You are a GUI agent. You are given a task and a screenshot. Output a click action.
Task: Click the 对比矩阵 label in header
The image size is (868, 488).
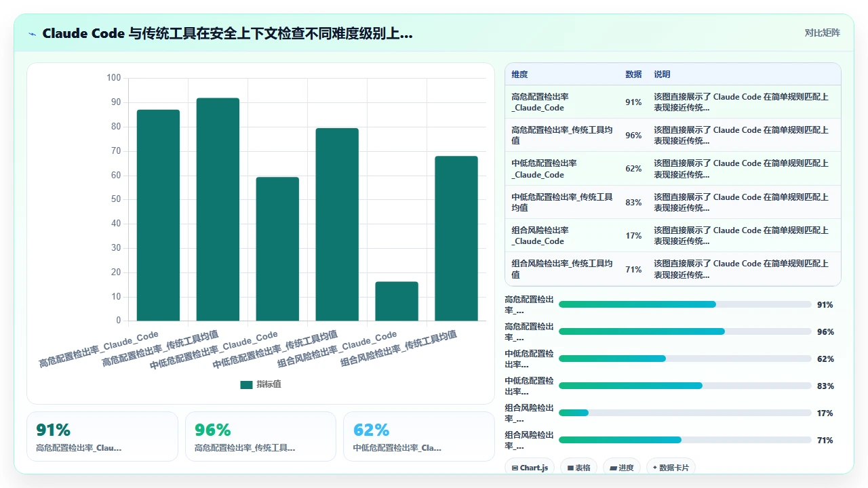click(x=822, y=33)
